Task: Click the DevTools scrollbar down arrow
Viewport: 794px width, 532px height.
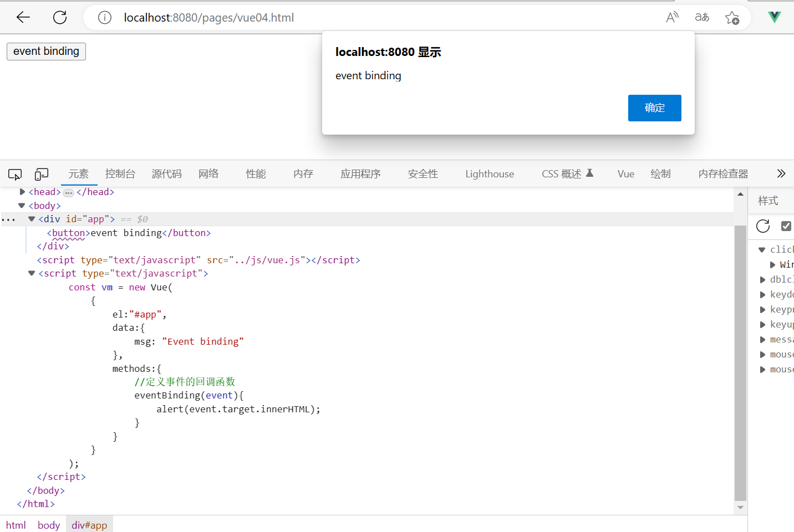Action: tap(740, 508)
